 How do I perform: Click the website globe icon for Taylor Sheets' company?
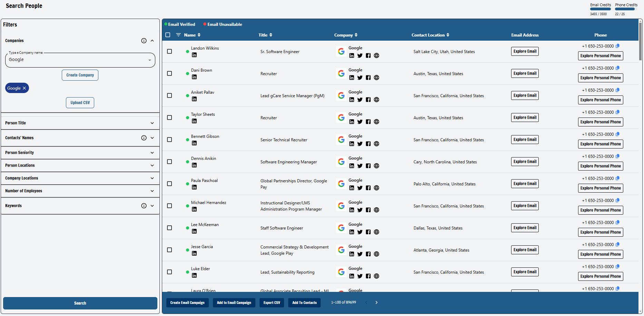click(377, 122)
